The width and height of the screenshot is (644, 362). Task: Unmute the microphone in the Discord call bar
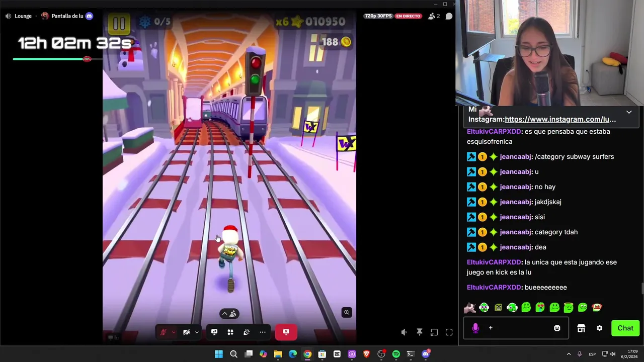click(x=163, y=332)
